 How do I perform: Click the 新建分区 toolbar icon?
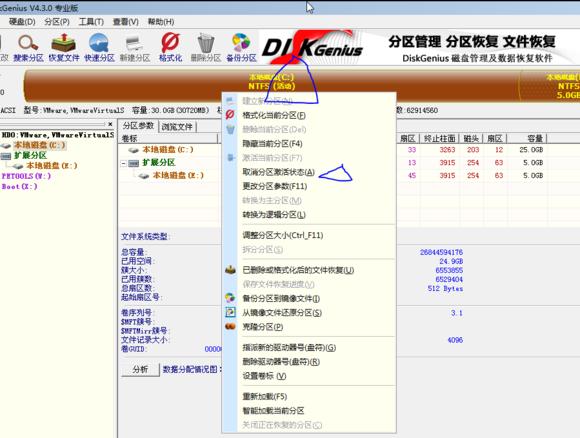coord(135,48)
